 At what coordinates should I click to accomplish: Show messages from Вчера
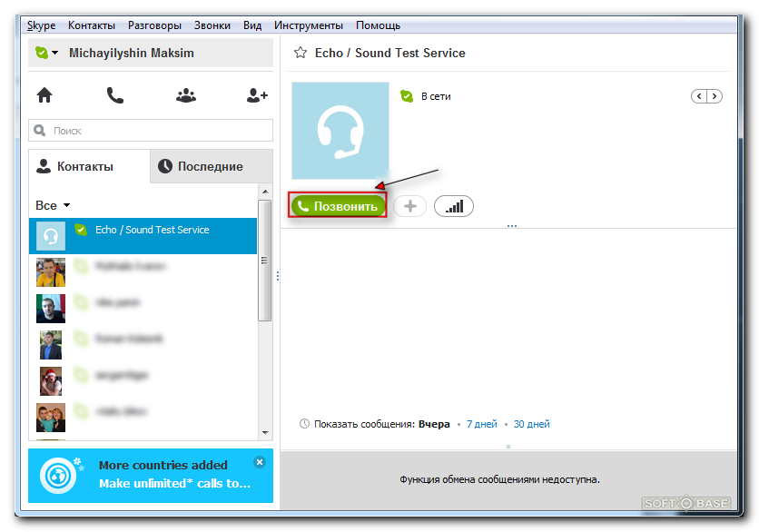[434, 424]
